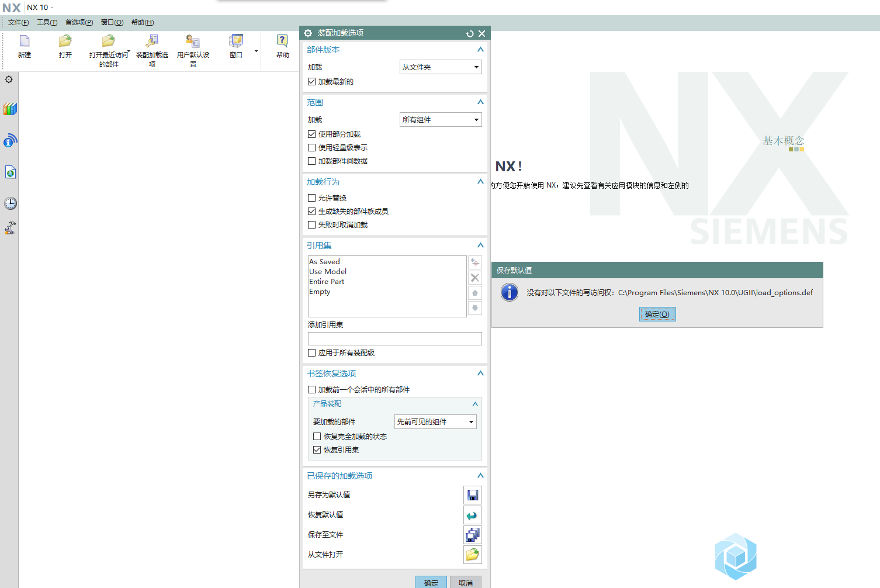The image size is (880, 588).
Task: Collapse the 部件版本 section
Action: 480,50
